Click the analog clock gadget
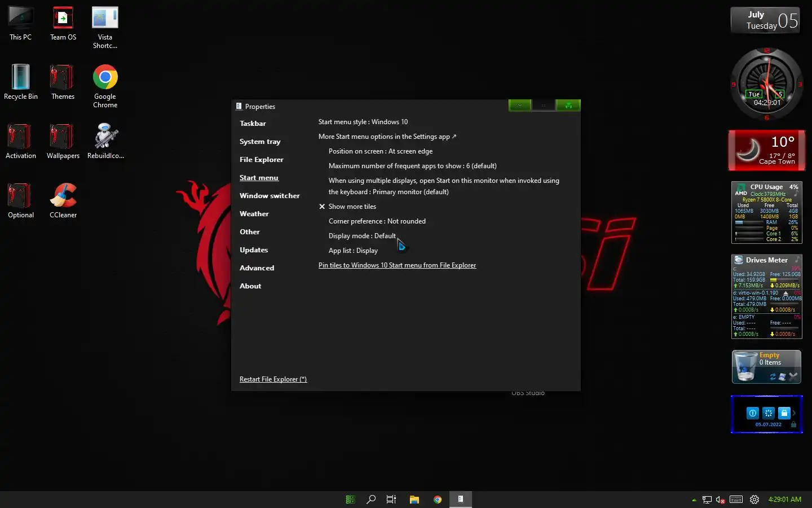Screen dimensions: 812x508 tap(767, 84)
